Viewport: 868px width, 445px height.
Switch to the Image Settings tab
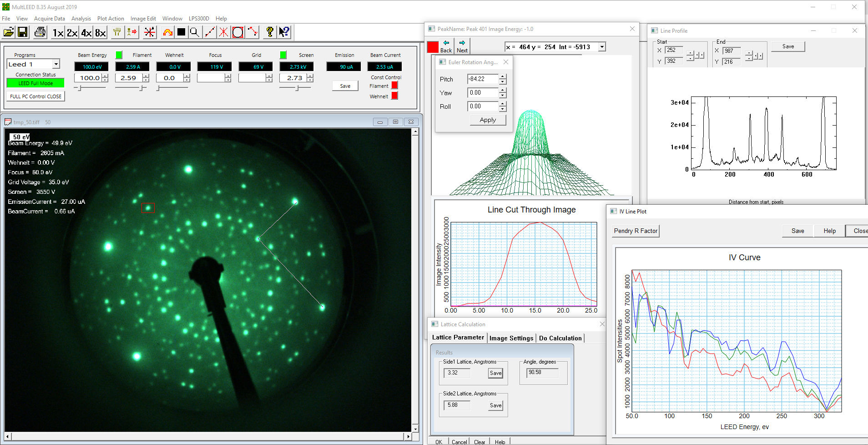(x=511, y=338)
